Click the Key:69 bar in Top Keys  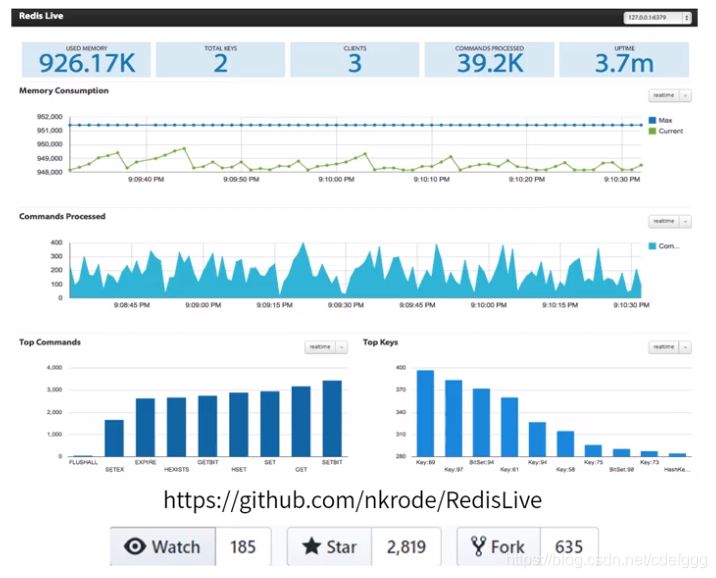(426, 413)
